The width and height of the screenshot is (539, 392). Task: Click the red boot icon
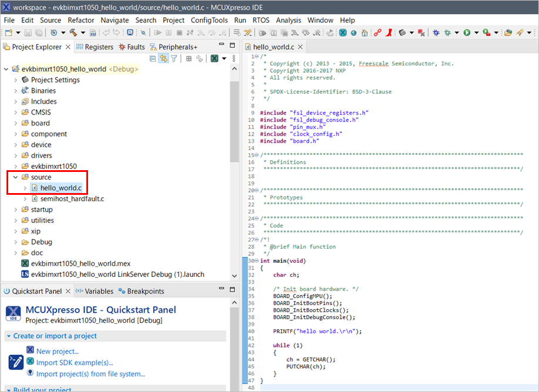389,33
